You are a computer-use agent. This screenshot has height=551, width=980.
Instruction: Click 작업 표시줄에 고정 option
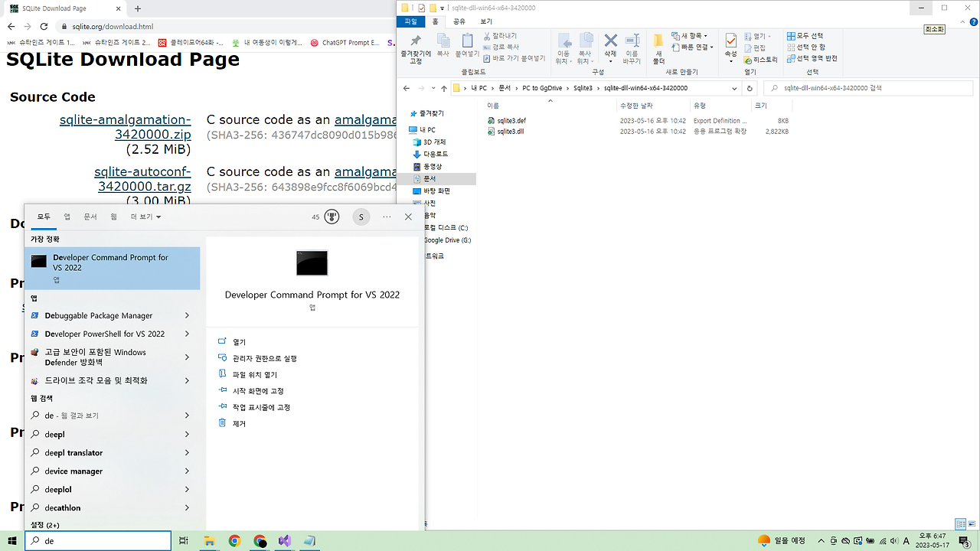click(x=261, y=407)
